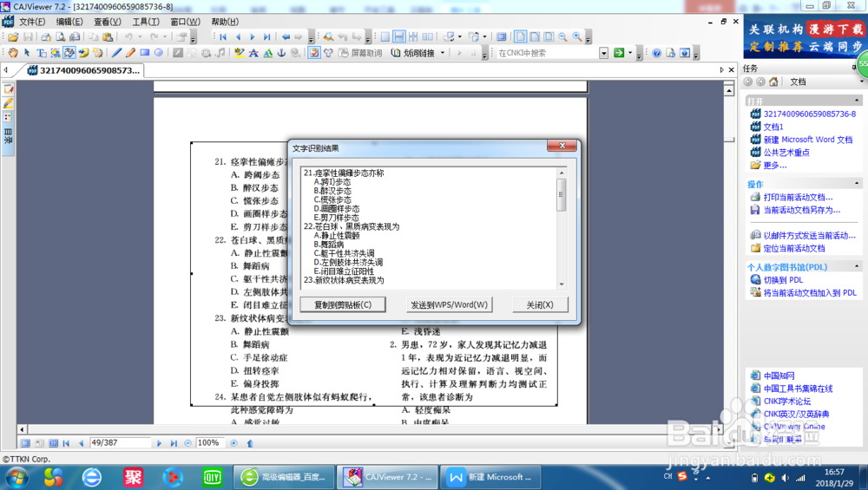Click the Highlight text tool

pyautogui.click(x=240, y=53)
